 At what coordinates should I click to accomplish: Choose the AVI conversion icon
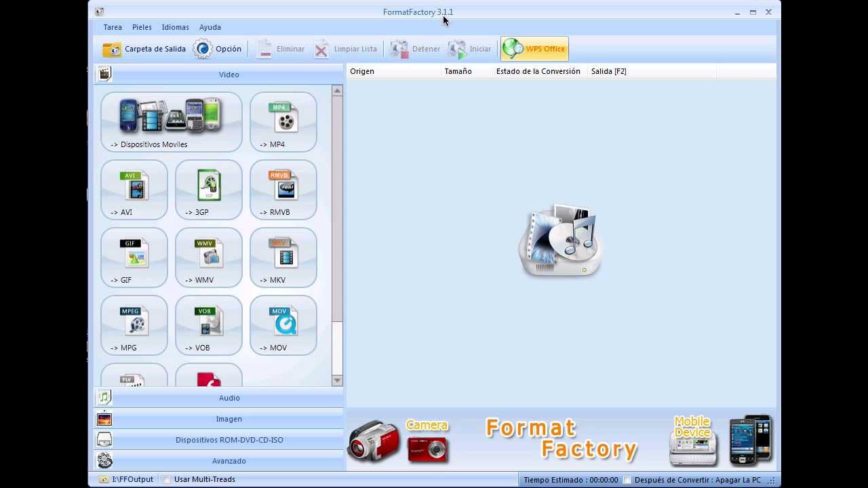134,190
